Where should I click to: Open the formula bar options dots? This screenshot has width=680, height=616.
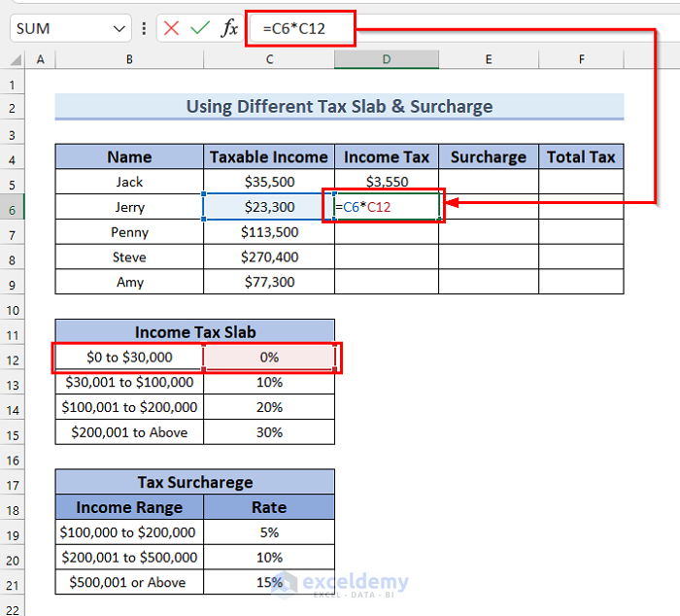coord(144,28)
